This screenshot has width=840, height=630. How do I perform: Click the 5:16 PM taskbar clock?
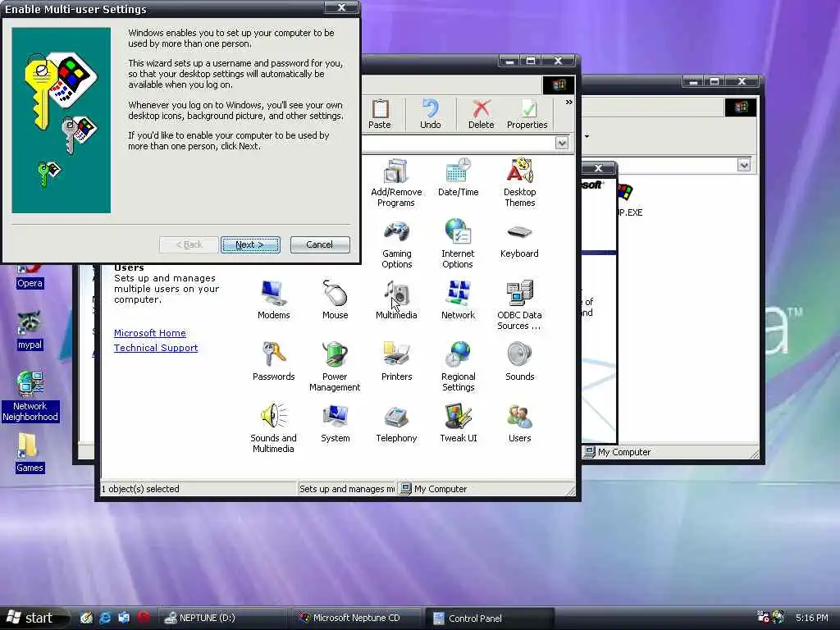tap(811, 618)
